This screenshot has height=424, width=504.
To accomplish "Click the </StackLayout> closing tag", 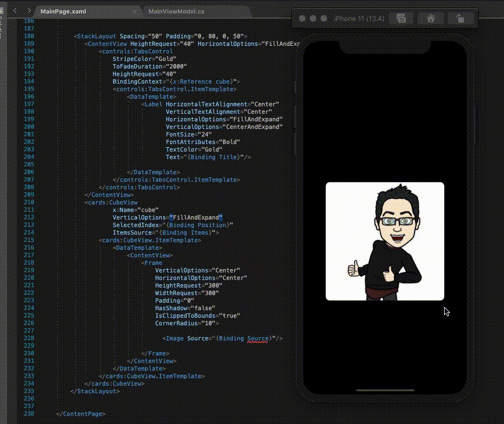I will [95, 391].
